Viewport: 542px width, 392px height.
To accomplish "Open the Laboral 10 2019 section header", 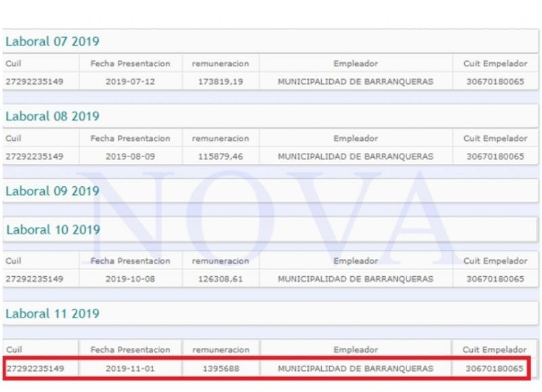I will (x=270, y=230).
